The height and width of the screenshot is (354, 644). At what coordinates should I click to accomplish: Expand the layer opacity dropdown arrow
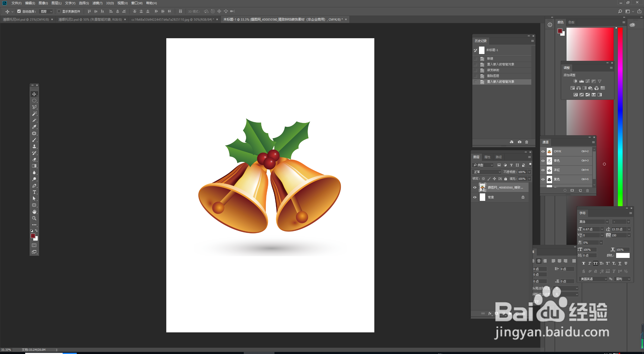[529, 172]
